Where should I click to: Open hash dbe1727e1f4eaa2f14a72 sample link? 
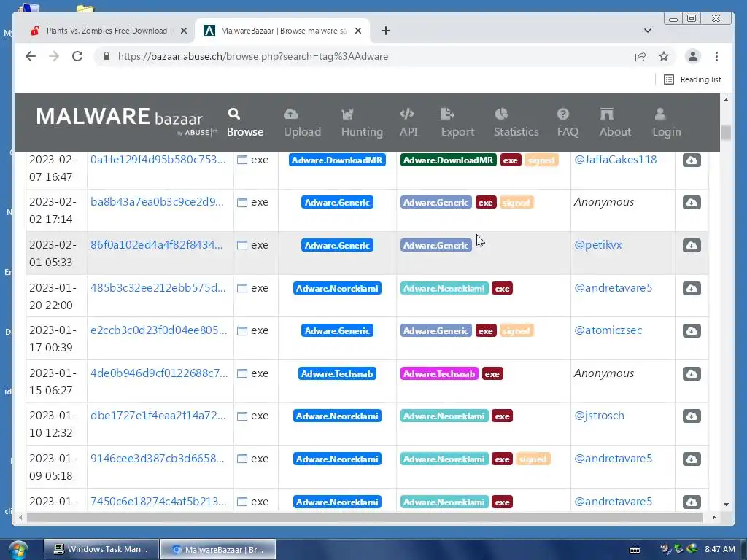(158, 415)
